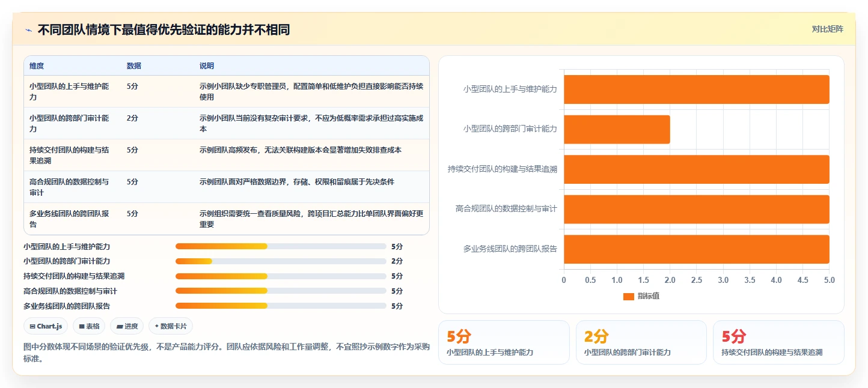
Task: Click the 4.5 tick on the chart x-axis
Action: point(802,280)
